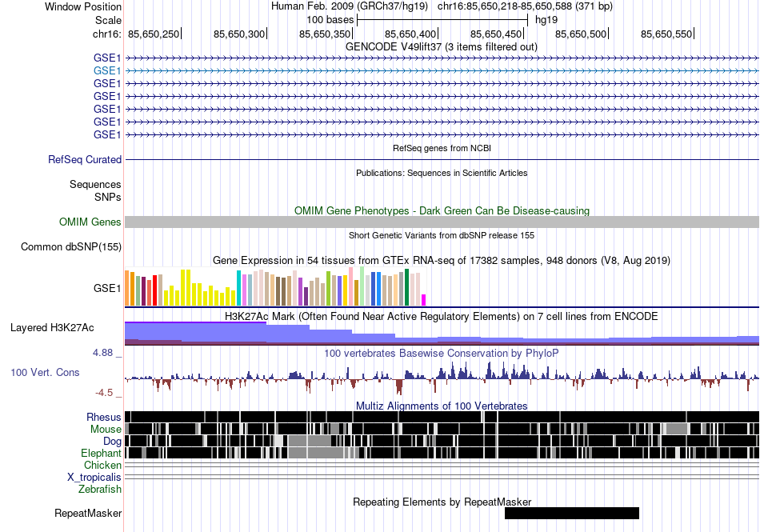Click the light blue GSE1 transcript label
Image resolution: width=760 pixels, height=532 pixels.
107,70
